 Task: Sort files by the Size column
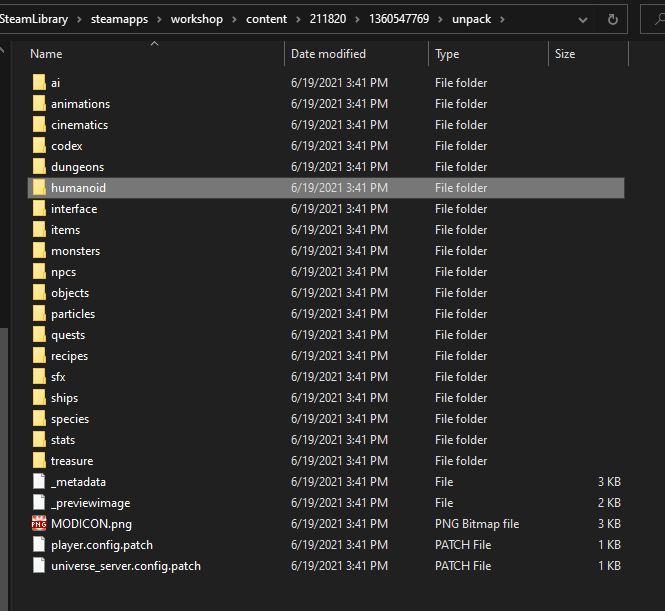tap(565, 54)
